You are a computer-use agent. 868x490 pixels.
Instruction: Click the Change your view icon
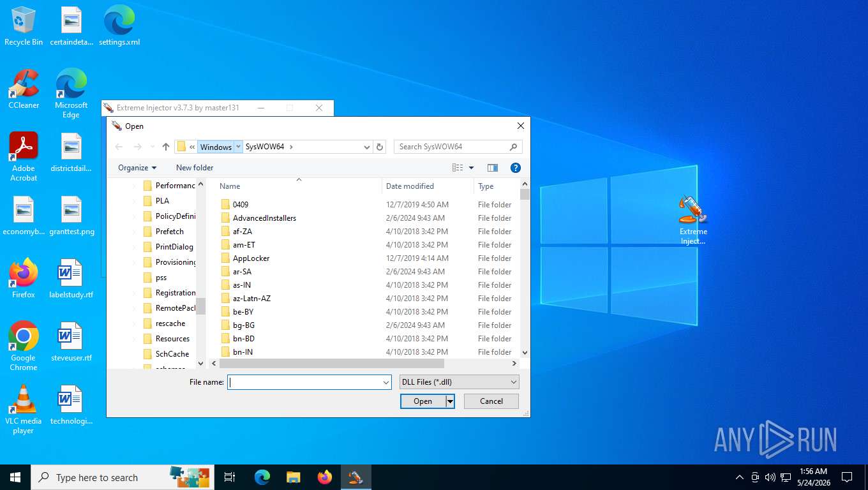458,168
